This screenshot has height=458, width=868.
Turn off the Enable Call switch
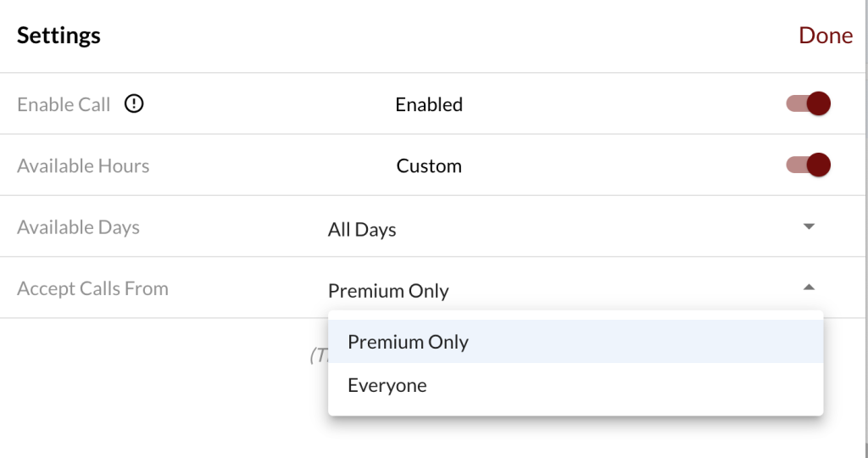point(809,104)
